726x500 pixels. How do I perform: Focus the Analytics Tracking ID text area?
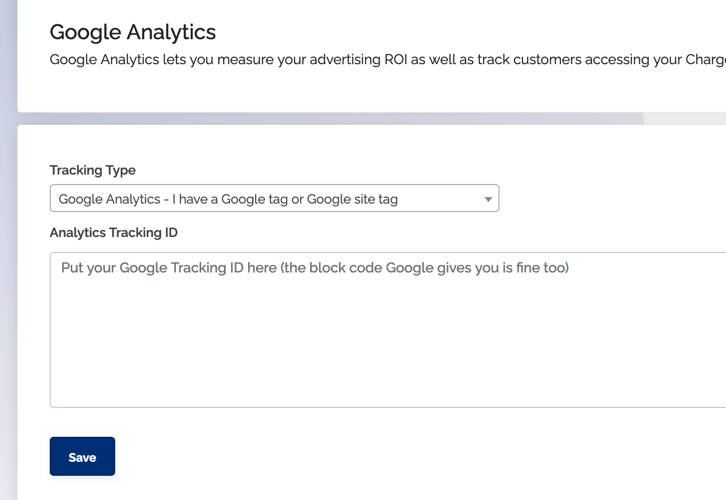pyautogui.click(x=388, y=330)
